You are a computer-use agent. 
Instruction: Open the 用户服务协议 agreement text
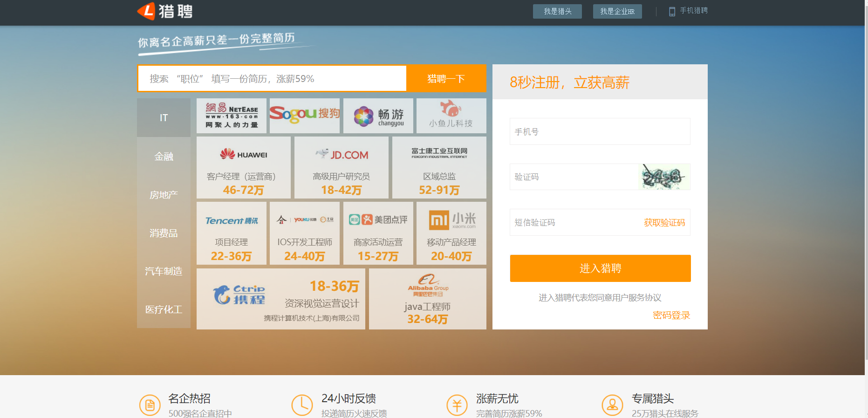pyautogui.click(x=637, y=298)
